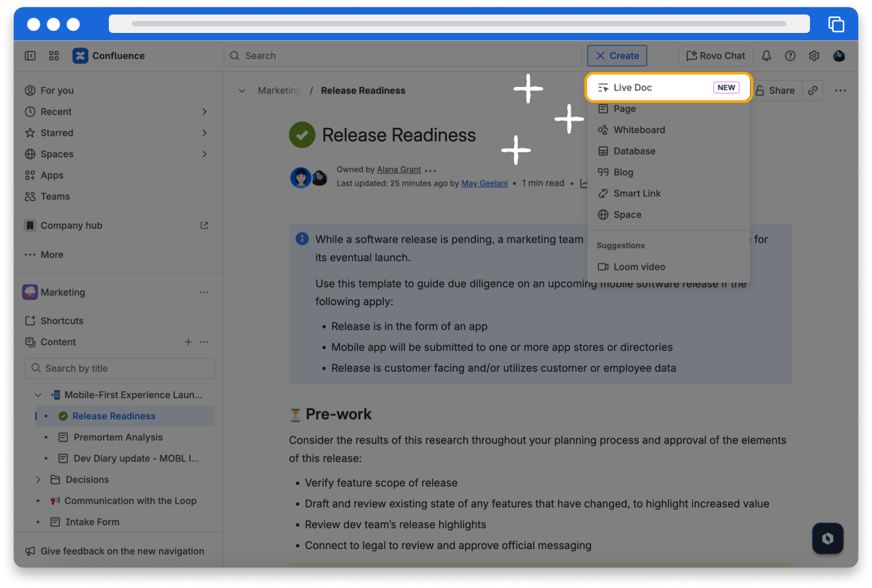Collapse the left sidebar panel icon
This screenshot has width=872, height=588.
coord(30,56)
